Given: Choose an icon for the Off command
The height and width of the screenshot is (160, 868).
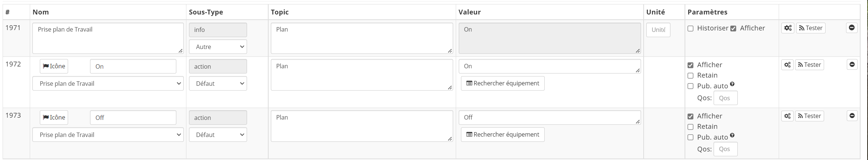Looking at the screenshot, I should click(54, 118).
